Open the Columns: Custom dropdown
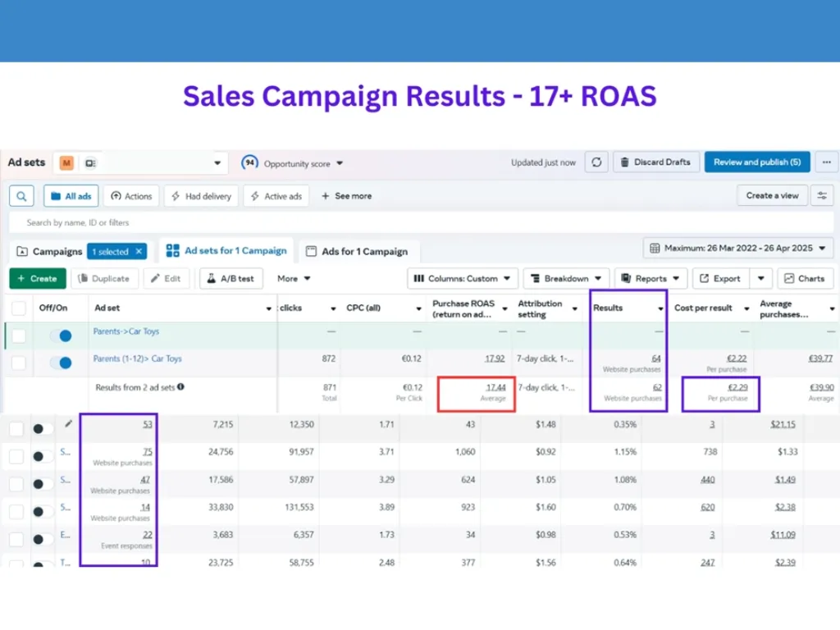The height and width of the screenshot is (630, 840). 463,278
